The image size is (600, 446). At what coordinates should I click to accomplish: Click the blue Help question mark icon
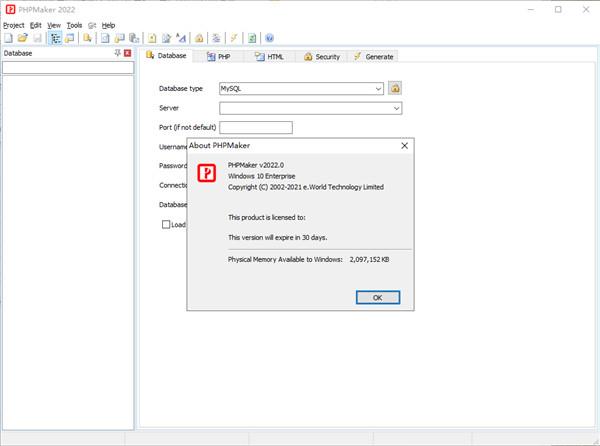pyautogui.click(x=269, y=38)
